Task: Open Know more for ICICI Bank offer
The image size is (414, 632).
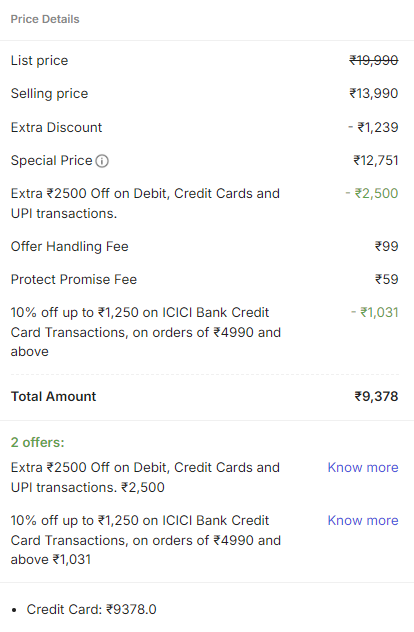Action: point(363,520)
